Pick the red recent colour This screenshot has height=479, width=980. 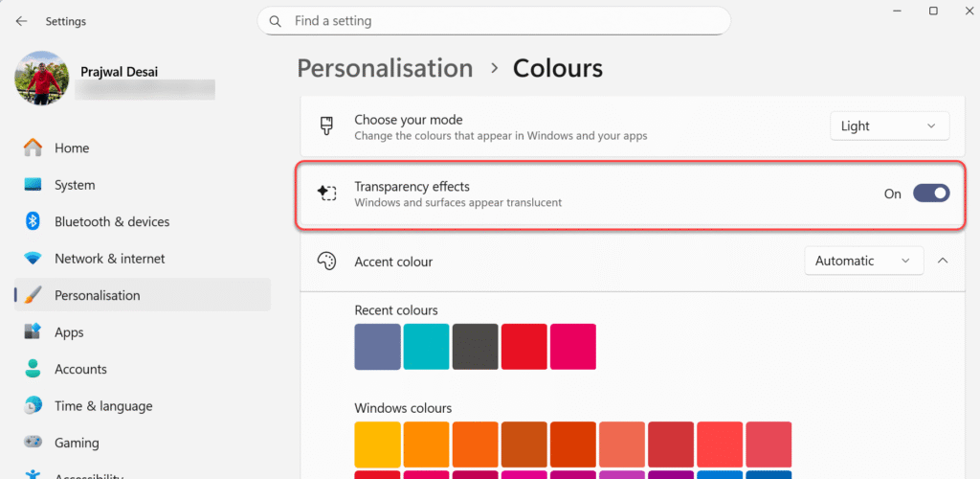tap(523, 347)
